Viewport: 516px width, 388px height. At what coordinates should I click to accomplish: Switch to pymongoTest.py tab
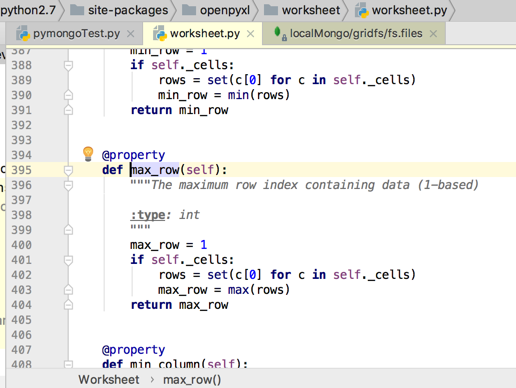76,33
